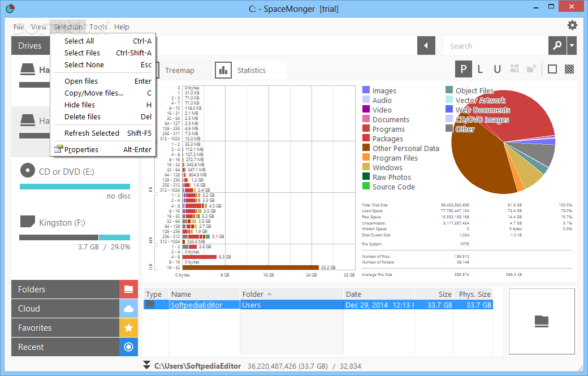Choose Delete files menu entry
Image resolution: width=588 pixels, height=376 pixels.
tap(103, 116)
